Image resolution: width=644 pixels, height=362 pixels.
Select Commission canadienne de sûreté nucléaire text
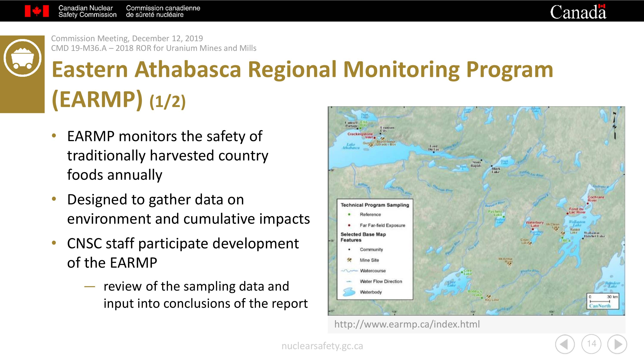tap(163, 11)
